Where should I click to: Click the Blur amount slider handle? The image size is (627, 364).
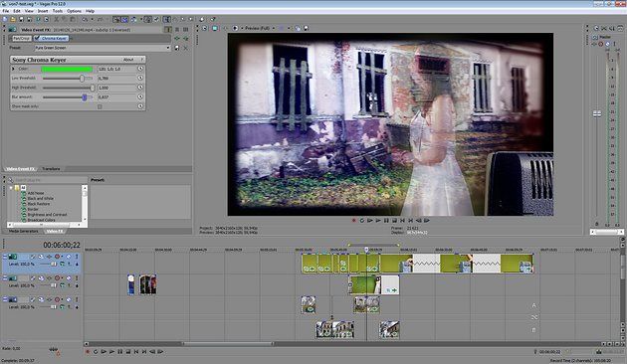point(85,97)
